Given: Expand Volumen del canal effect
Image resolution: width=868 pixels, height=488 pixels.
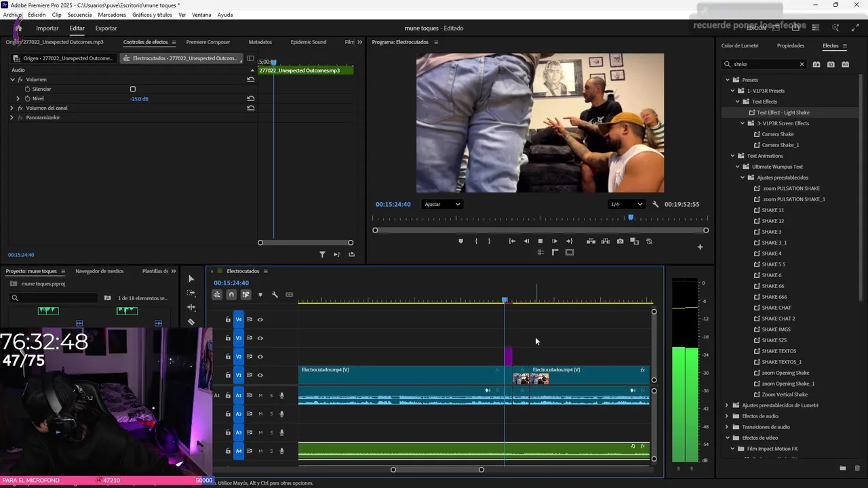Looking at the screenshot, I should tap(12, 108).
